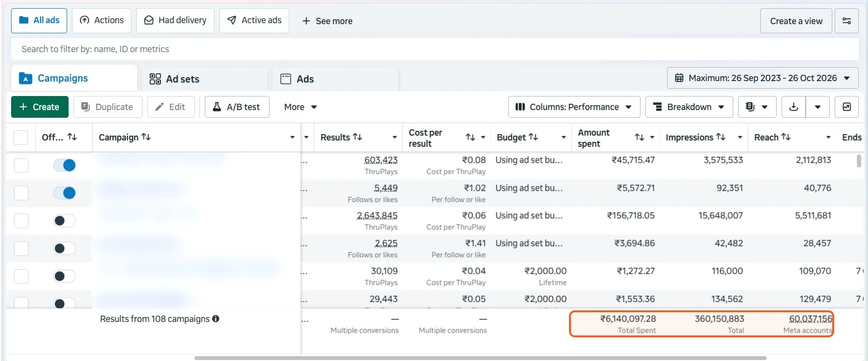Sort by Campaign name arrows
The width and height of the screenshot is (868, 361).
(146, 137)
